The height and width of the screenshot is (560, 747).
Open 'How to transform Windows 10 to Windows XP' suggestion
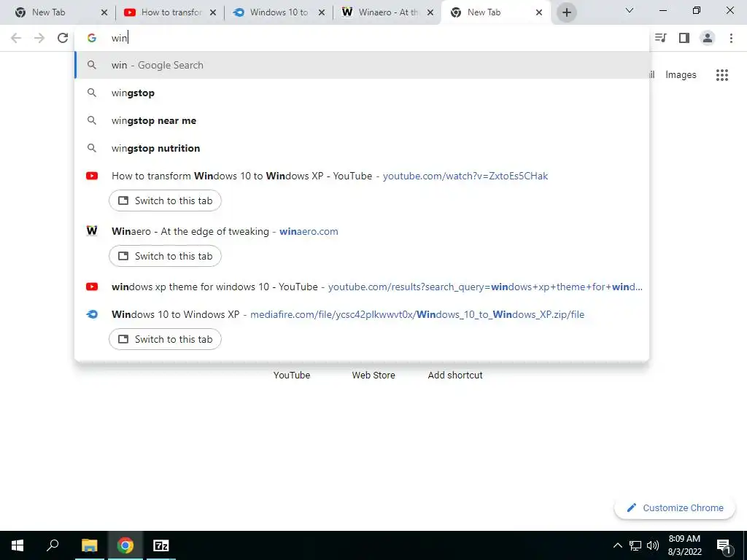(362, 176)
